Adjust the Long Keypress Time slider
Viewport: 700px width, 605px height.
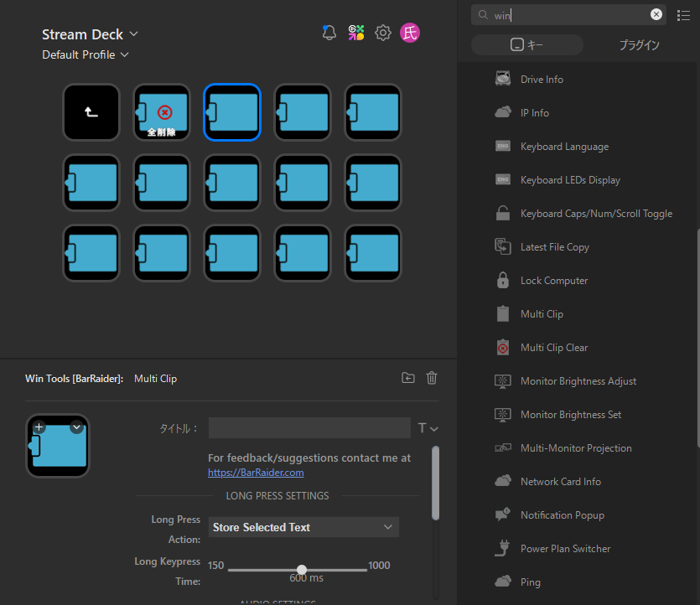302,570
